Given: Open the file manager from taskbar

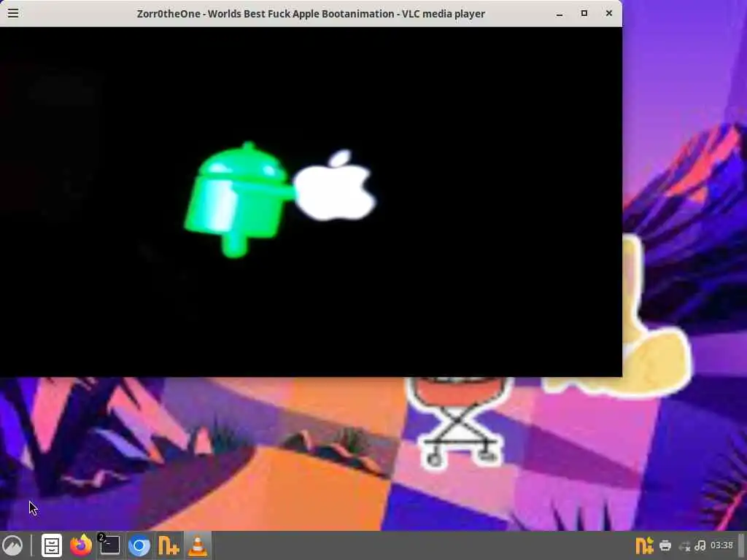Looking at the screenshot, I should click(x=52, y=545).
